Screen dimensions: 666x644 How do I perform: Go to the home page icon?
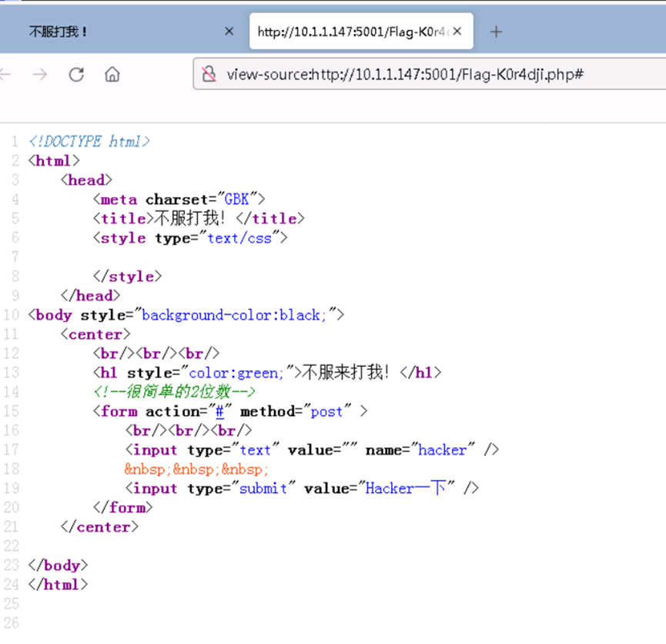(x=112, y=75)
